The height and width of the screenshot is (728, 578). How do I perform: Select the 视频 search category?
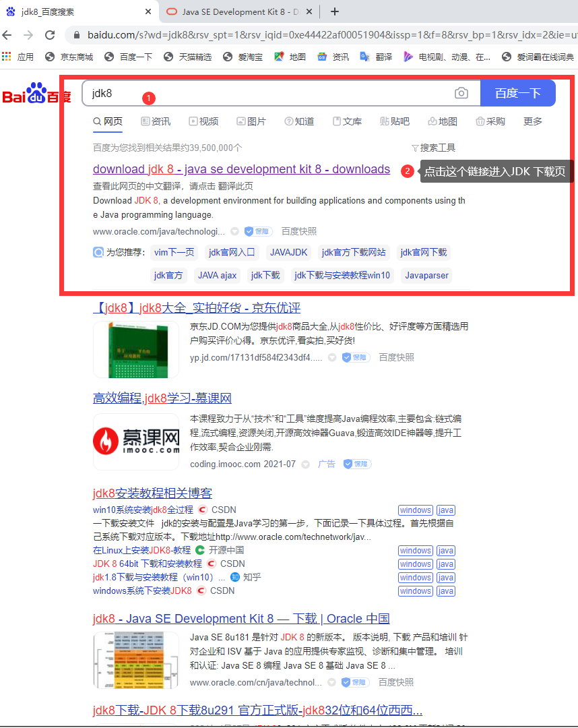pyautogui.click(x=203, y=121)
